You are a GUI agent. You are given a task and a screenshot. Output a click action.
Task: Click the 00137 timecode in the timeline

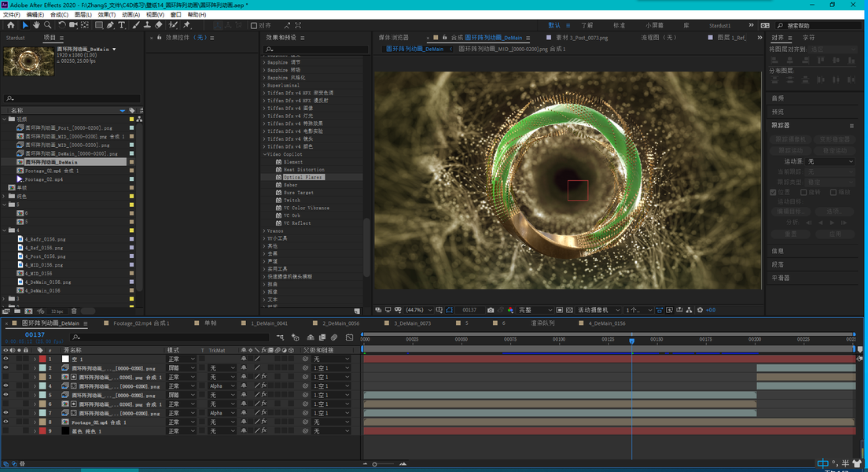coord(35,334)
